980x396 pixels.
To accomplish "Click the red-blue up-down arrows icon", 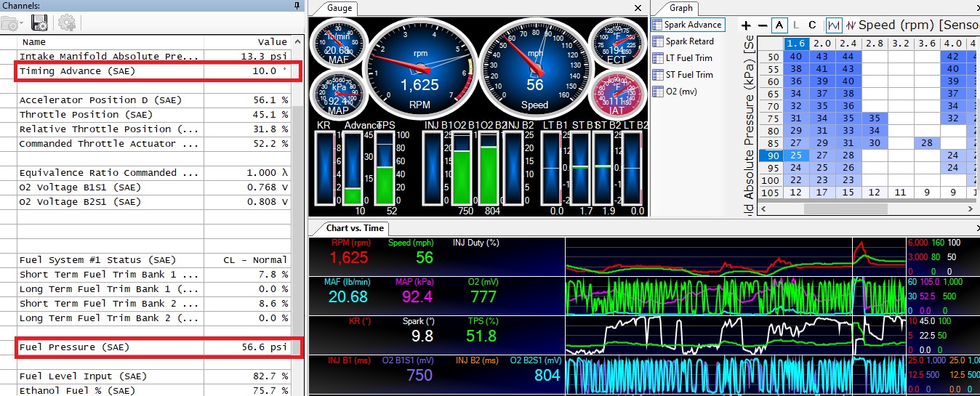I will (x=850, y=25).
